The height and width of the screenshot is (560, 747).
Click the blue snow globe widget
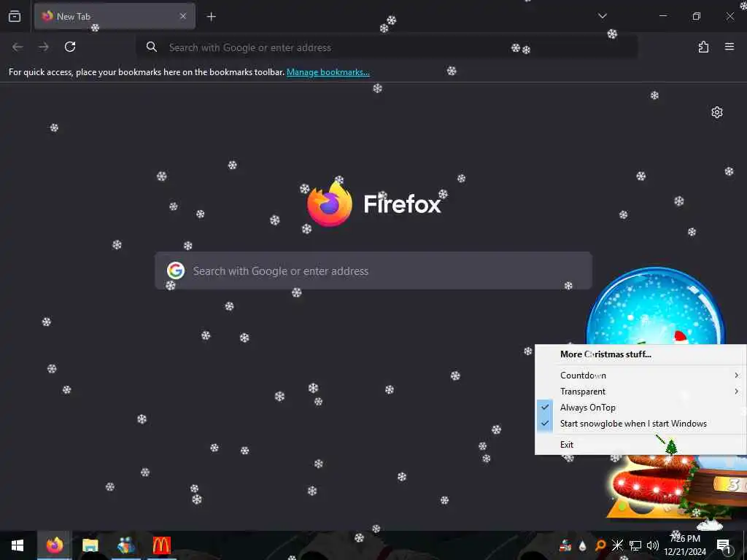(x=656, y=306)
